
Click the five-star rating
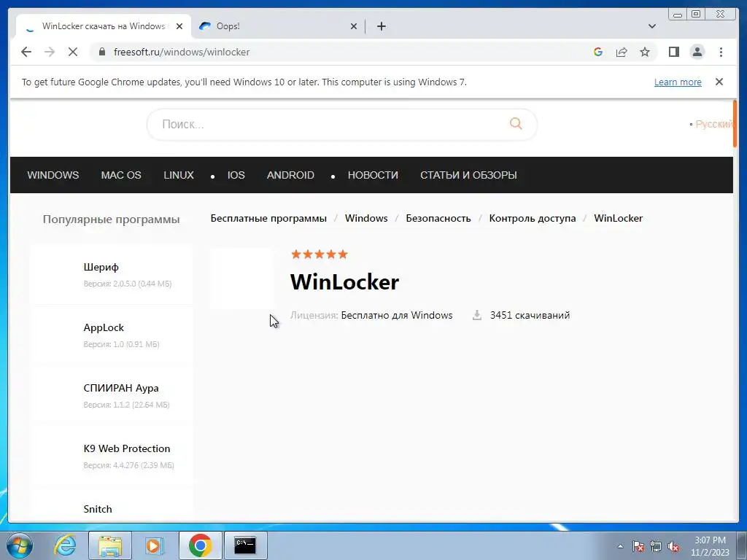[320, 254]
